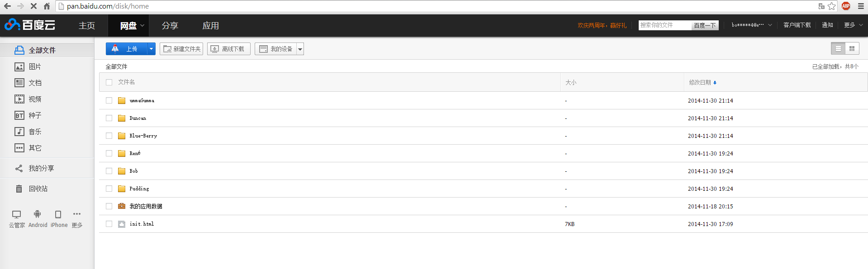Expand the My Devices (我的设备) dropdown arrow
The image size is (868, 269).
(300, 49)
